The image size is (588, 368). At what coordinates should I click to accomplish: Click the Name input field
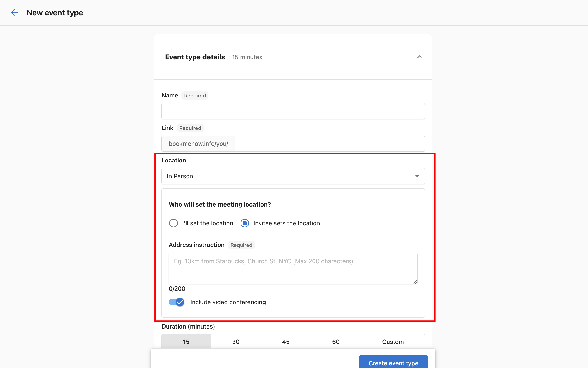pyautogui.click(x=293, y=111)
